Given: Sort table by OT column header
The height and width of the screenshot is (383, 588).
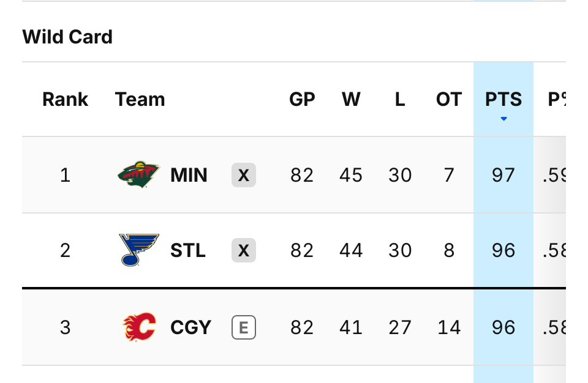Looking at the screenshot, I should (448, 99).
